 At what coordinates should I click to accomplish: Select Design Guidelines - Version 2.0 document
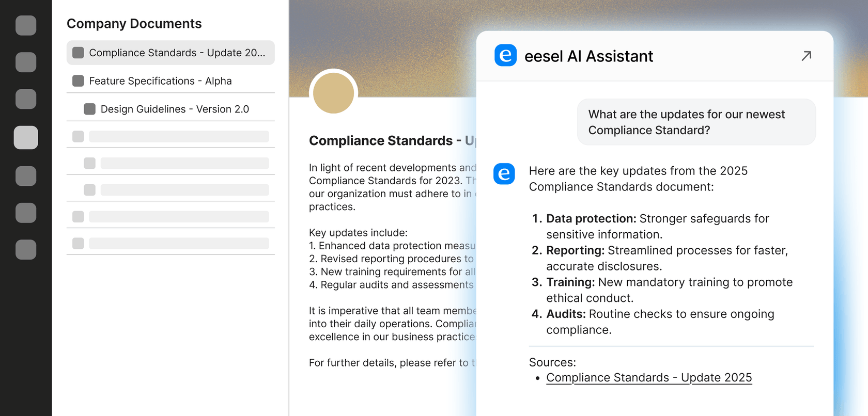(x=175, y=109)
